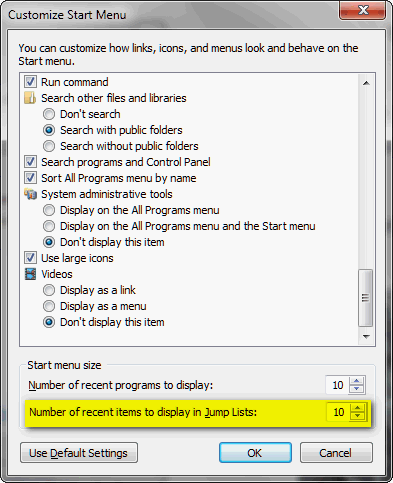Click the list scrollbar up arrow
This screenshot has height=483, width=393.
pos(366,83)
